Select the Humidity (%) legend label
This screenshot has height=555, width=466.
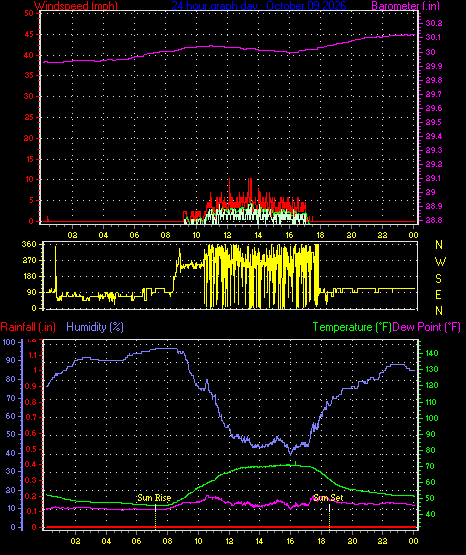[95, 327]
